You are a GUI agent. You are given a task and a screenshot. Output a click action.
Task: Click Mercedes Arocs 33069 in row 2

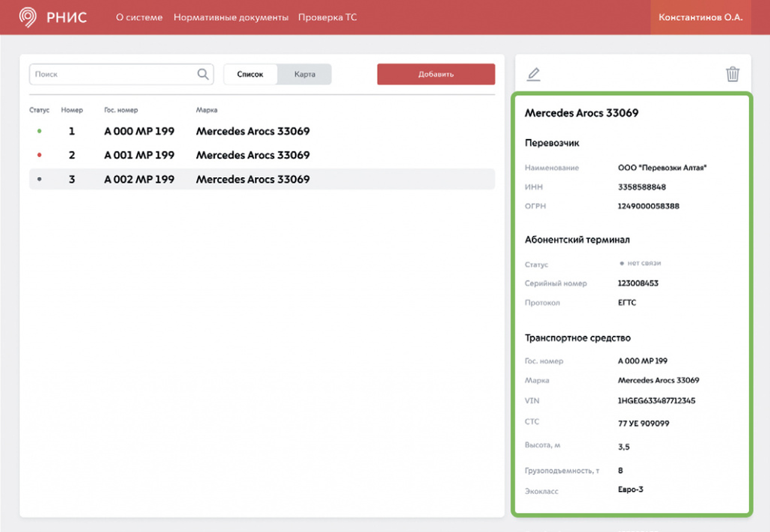coord(253,155)
